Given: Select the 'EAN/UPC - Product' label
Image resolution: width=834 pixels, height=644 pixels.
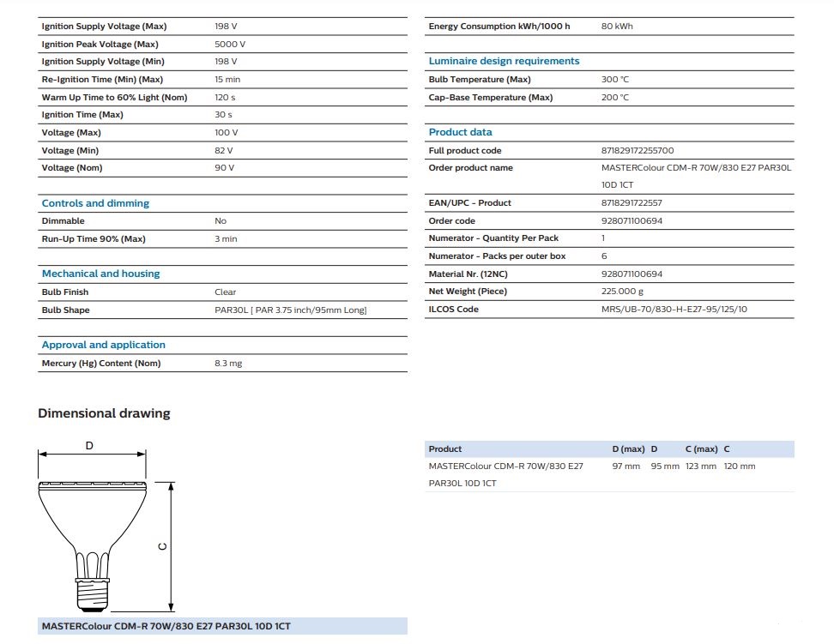Looking at the screenshot, I should (470, 202).
